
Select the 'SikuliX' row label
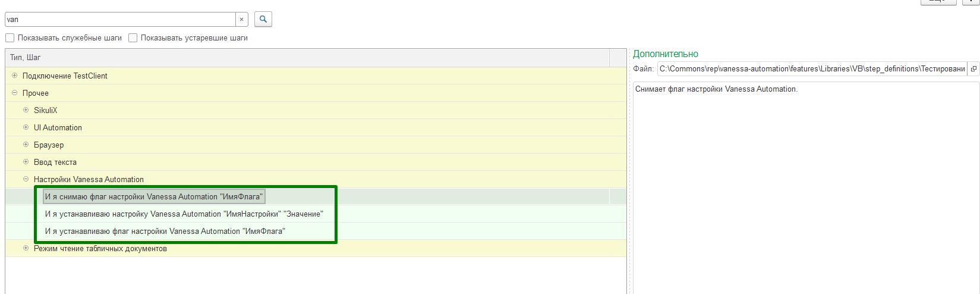(46, 111)
